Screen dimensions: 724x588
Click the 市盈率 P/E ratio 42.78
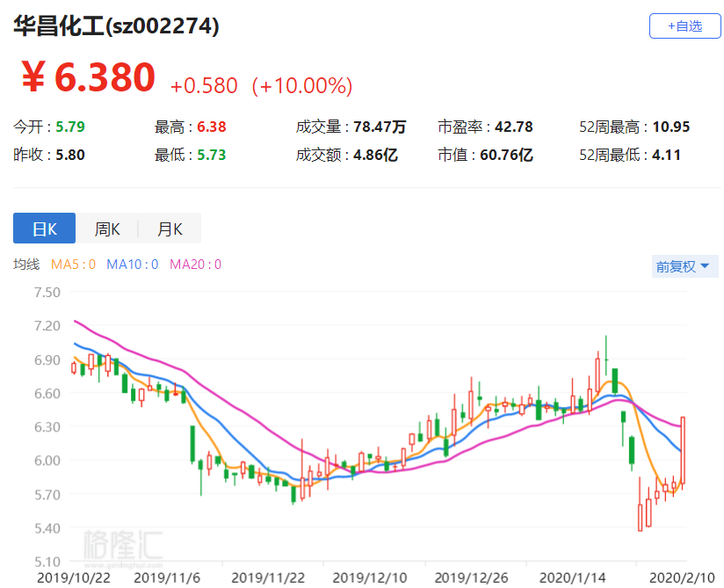pos(514,127)
